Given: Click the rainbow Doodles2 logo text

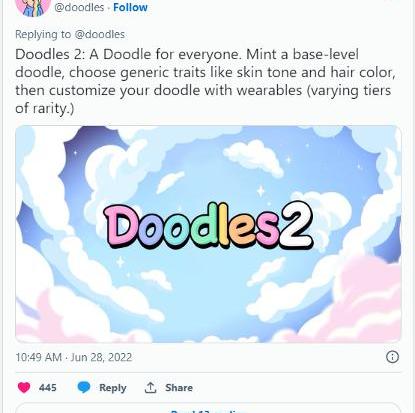Looking at the screenshot, I should [x=208, y=226].
